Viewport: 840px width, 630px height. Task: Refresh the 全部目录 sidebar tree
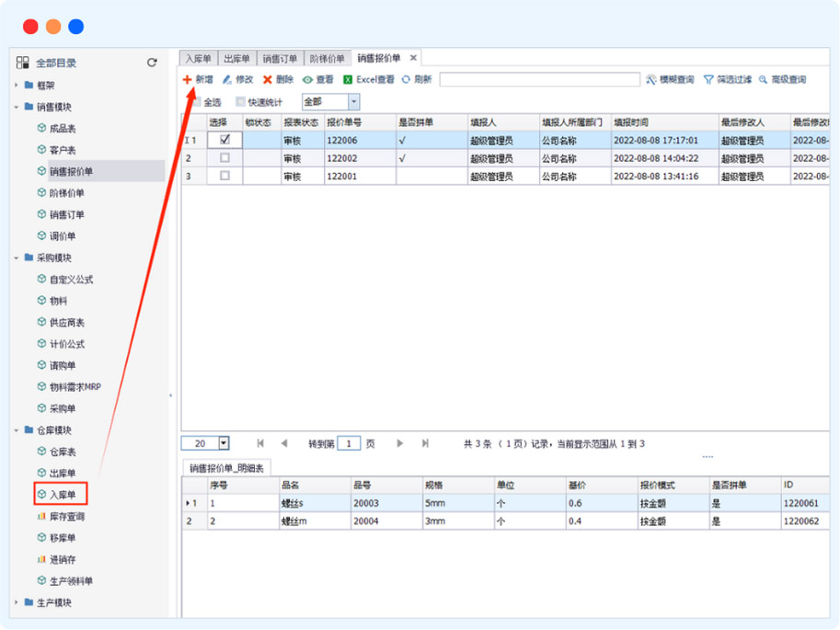click(152, 63)
